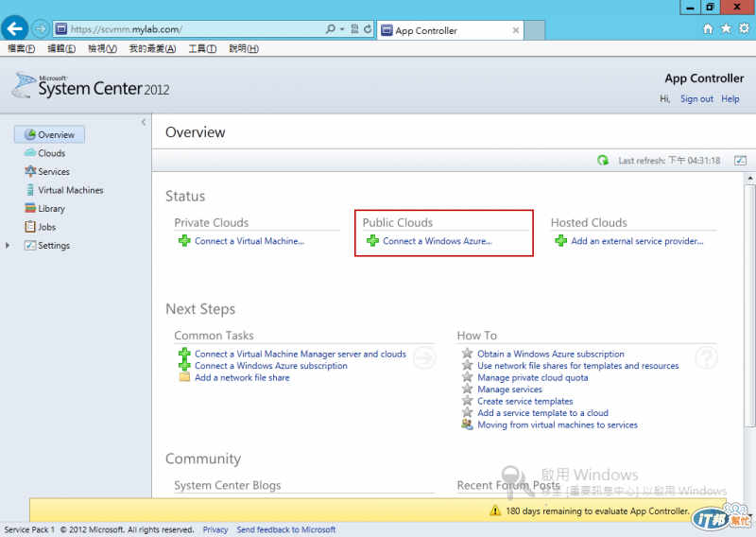Open the 我的最愛(A) menu
This screenshot has width=756, height=537.
click(152, 48)
